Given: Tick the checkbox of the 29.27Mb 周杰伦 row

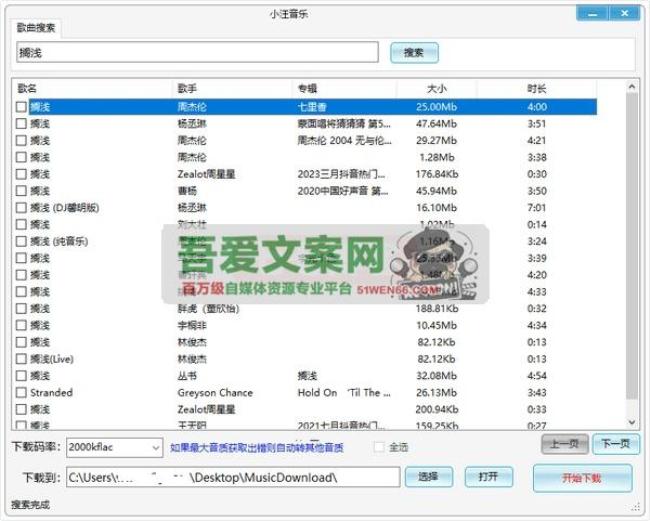Looking at the screenshot, I should coord(21,141).
